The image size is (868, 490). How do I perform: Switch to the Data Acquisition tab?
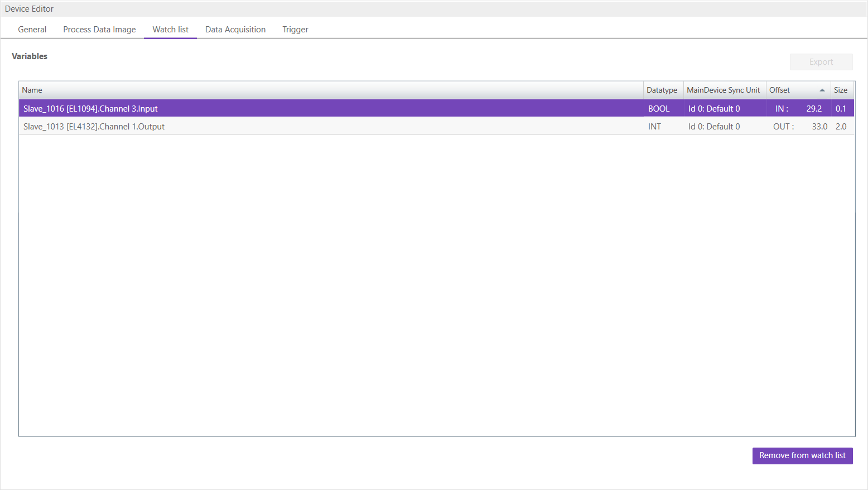(x=235, y=29)
